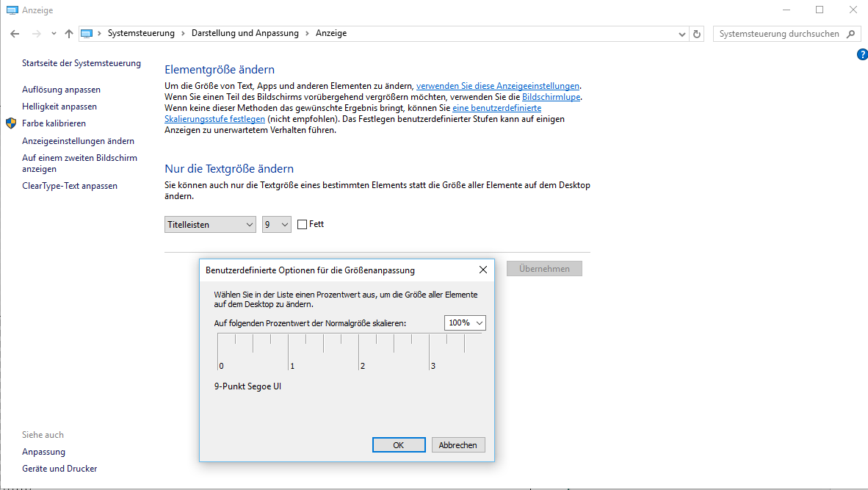Screen dimensions: 868x490
Task: Click the shield icon beside Farbe kalibrieren
Action: (x=11, y=123)
